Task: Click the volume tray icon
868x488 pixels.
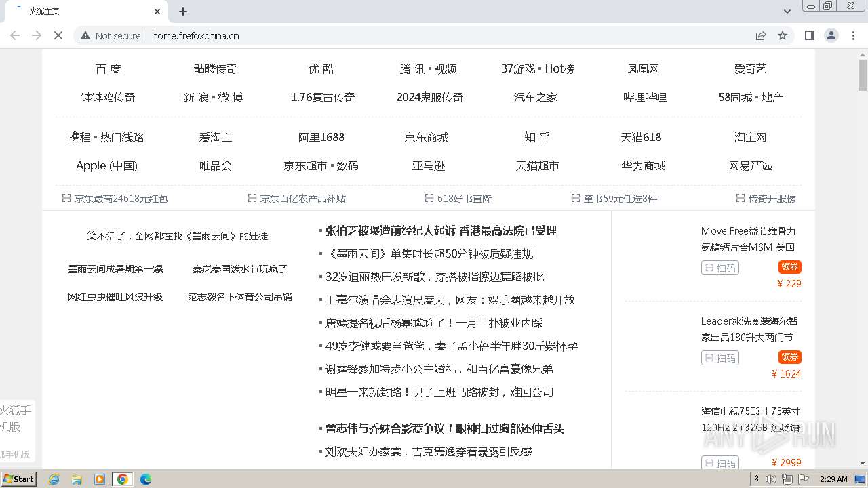Action: 771,479
